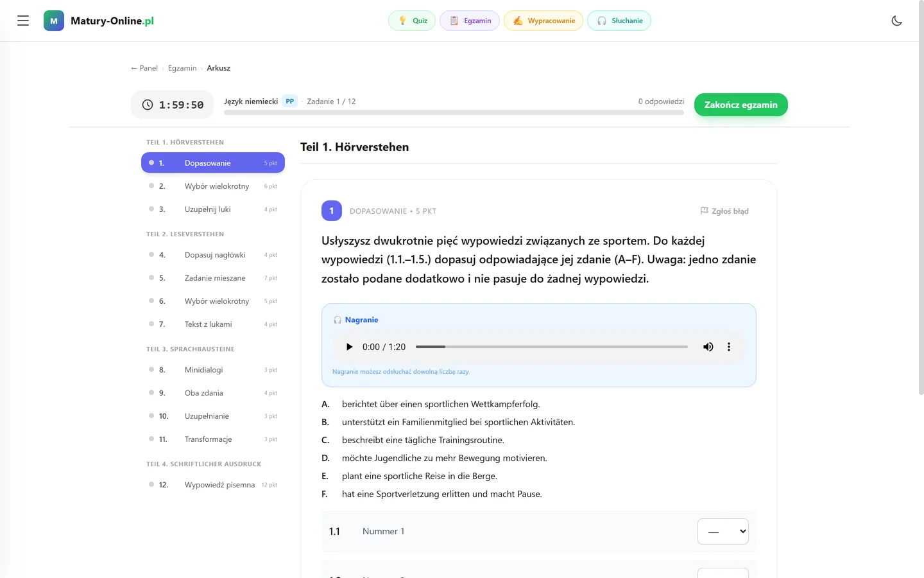
Task: Report an error via Zgłoś błąd
Action: pos(724,211)
